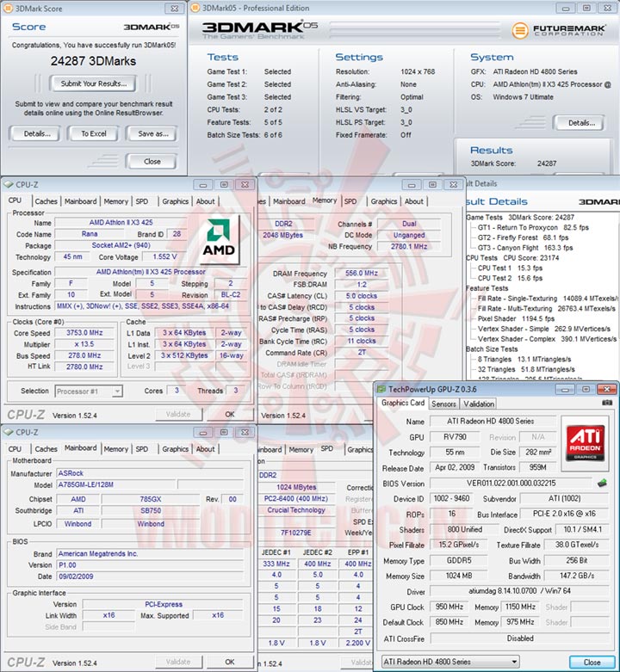620x672 pixels.
Task: Switch to Sensors tab in GPU-Z
Action: 443,404
